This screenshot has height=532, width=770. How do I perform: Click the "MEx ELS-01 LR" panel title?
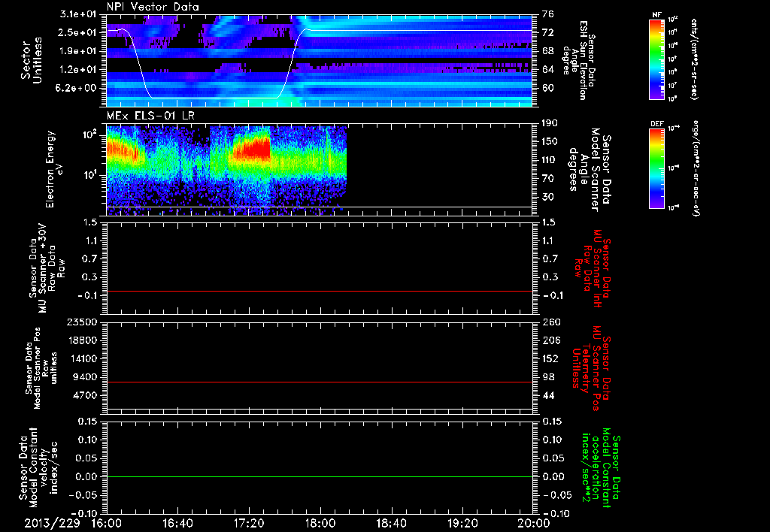click(x=150, y=116)
